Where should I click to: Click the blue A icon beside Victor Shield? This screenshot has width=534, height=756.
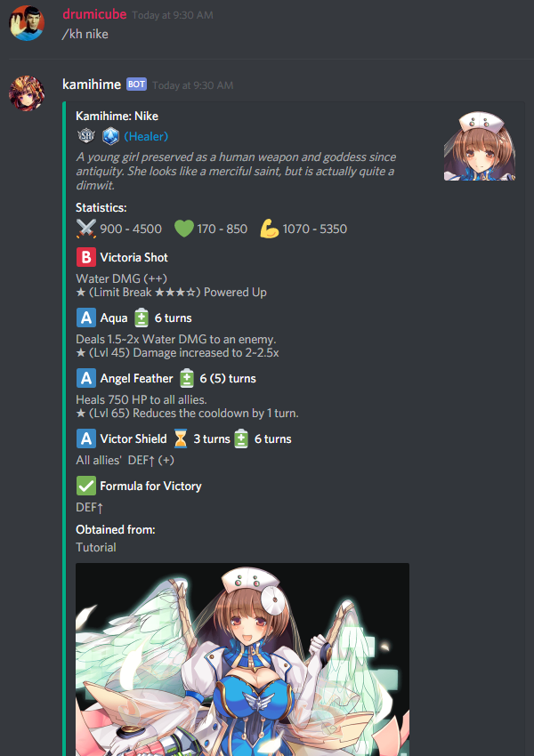85,438
